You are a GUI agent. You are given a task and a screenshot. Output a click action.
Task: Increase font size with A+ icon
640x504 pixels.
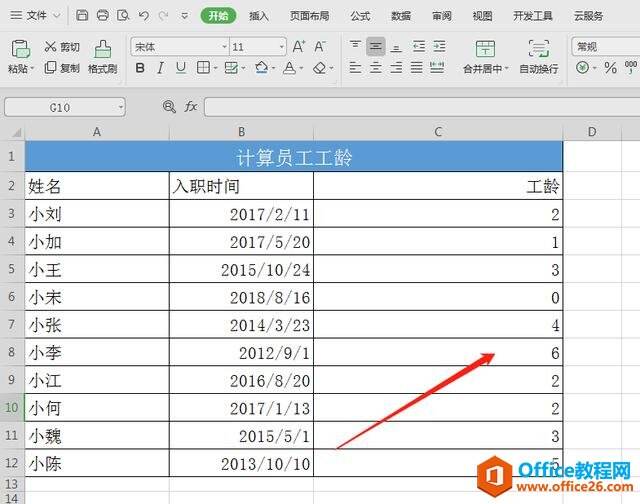[299, 46]
